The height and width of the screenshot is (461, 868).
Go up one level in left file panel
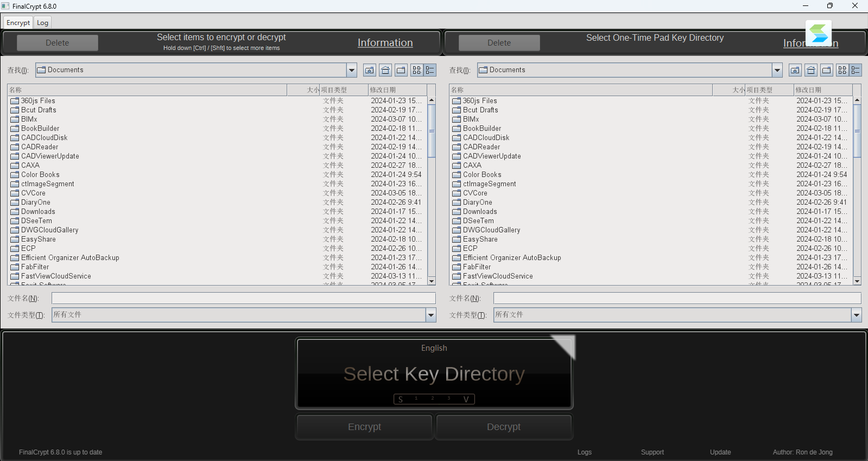click(x=370, y=70)
